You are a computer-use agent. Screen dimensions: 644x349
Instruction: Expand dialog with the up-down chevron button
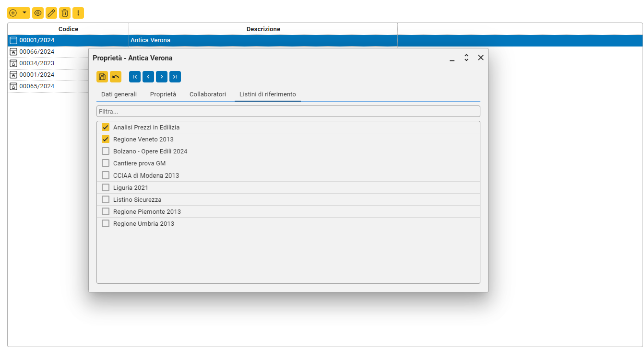466,58
